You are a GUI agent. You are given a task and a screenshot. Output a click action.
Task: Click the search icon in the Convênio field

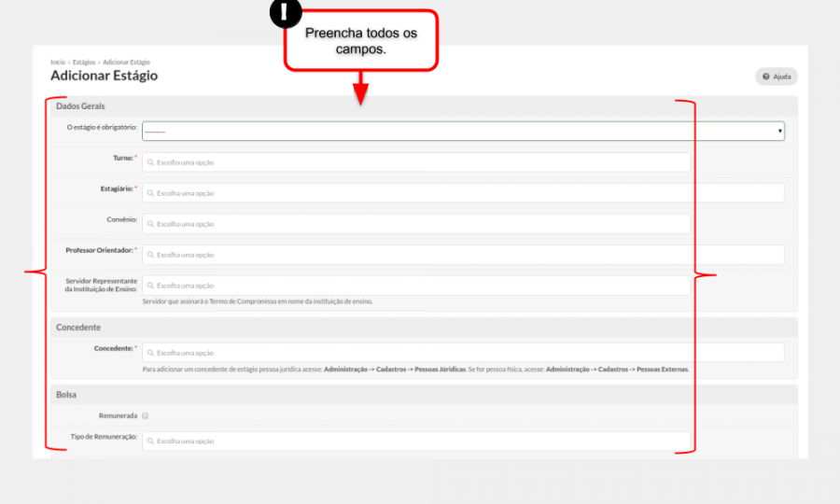point(150,224)
